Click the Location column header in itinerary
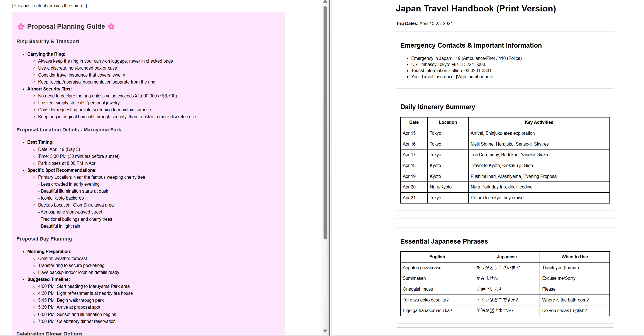644x336 pixels. [x=448, y=122]
